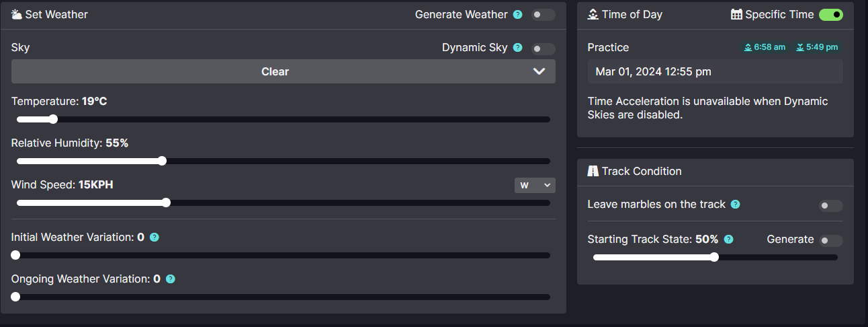Disable the Specific Time toggle
The height and width of the screenshot is (327, 868).
pyautogui.click(x=831, y=15)
